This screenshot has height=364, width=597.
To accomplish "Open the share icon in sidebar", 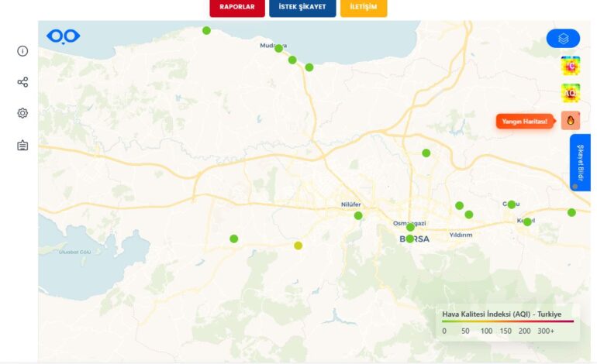I will [22, 82].
